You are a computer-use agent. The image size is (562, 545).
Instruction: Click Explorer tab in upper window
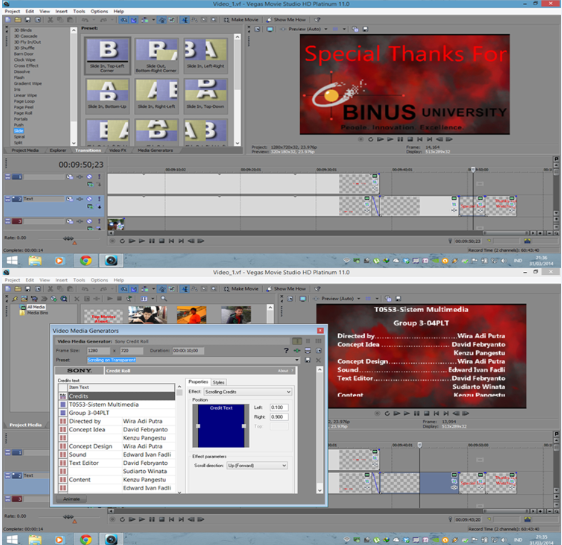point(58,150)
